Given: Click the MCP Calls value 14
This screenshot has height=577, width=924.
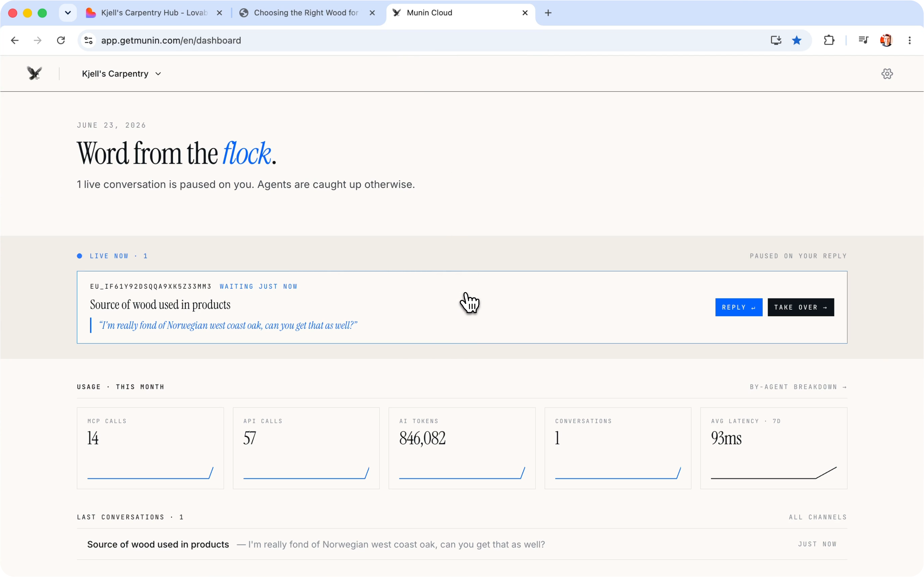Looking at the screenshot, I should tap(93, 438).
